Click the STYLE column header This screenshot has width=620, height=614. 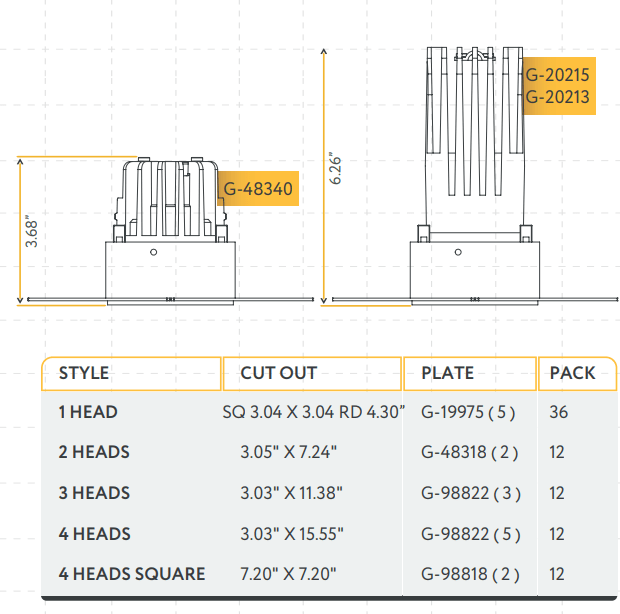pyautogui.click(x=84, y=373)
